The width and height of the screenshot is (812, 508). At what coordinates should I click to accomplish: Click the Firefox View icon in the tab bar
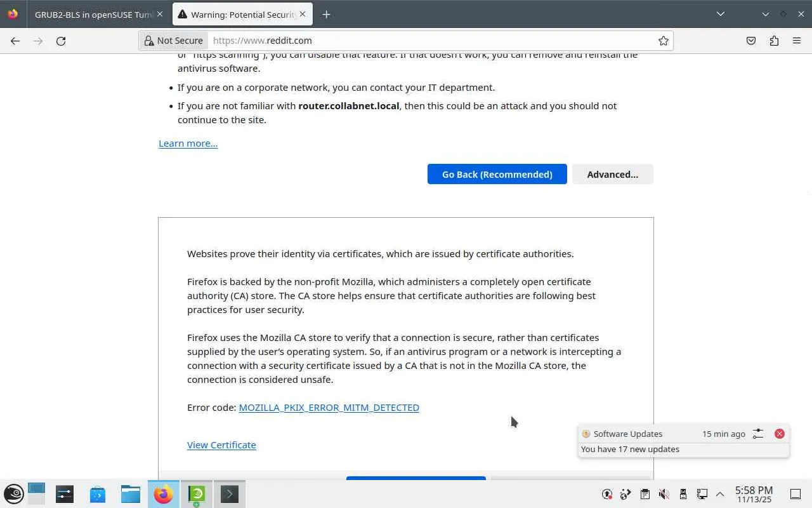[x=13, y=14]
